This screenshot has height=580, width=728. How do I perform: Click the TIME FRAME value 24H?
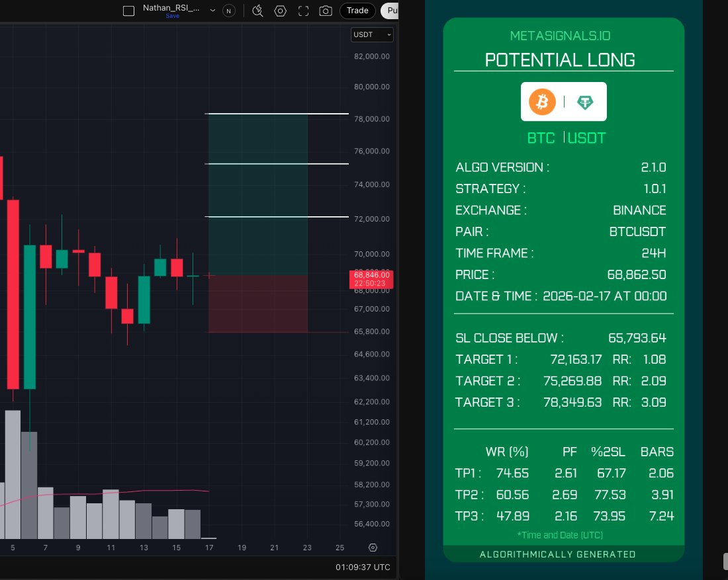point(654,253)
